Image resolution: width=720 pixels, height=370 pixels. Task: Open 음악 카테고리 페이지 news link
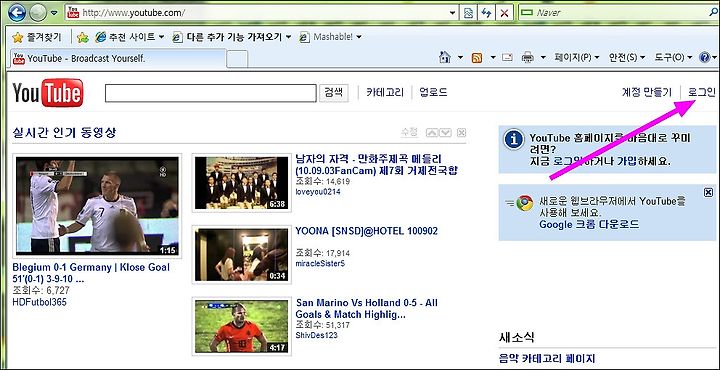[547, 359]
